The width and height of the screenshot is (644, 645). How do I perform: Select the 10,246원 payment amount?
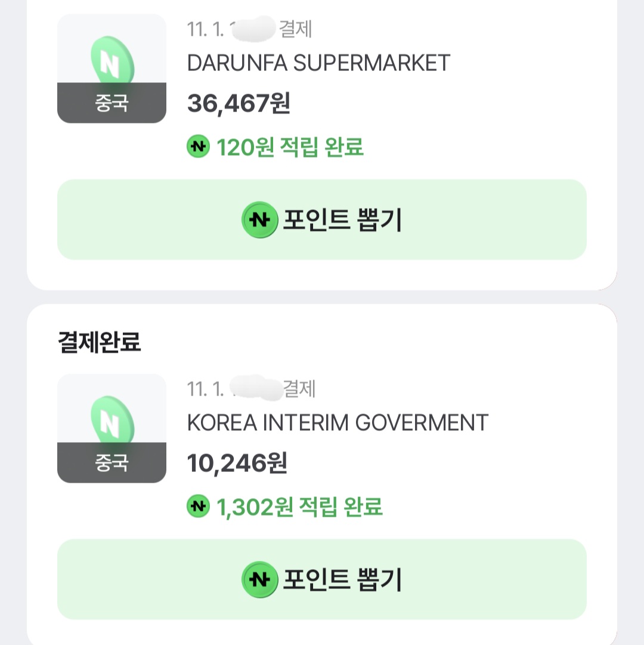click(x=237, y=463)
